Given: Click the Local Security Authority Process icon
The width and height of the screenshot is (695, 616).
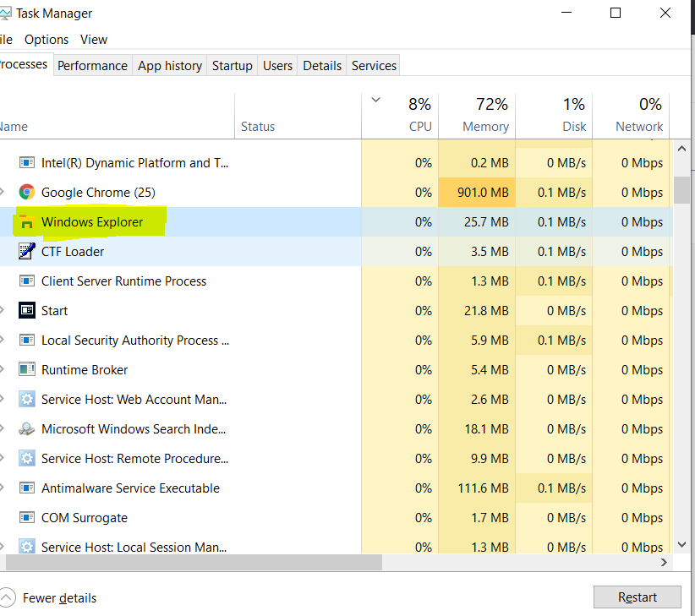Looking at the screenshot, I should 26,340.
